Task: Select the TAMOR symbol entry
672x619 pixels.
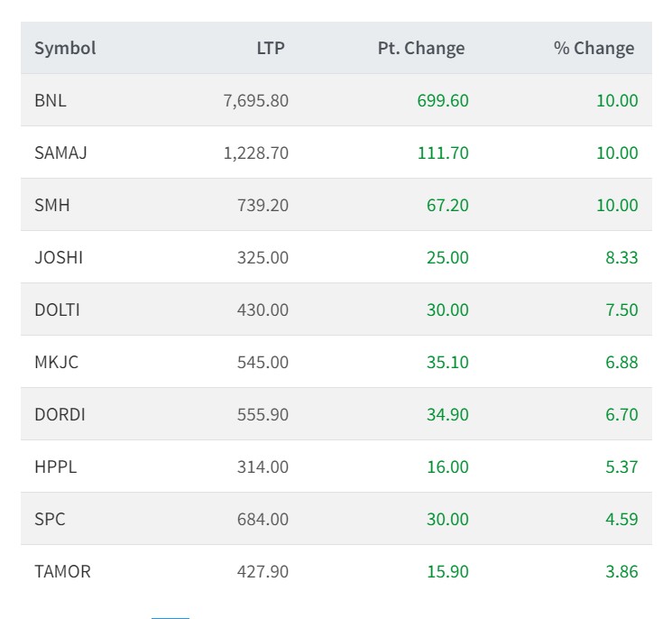Action: (62, 571)
